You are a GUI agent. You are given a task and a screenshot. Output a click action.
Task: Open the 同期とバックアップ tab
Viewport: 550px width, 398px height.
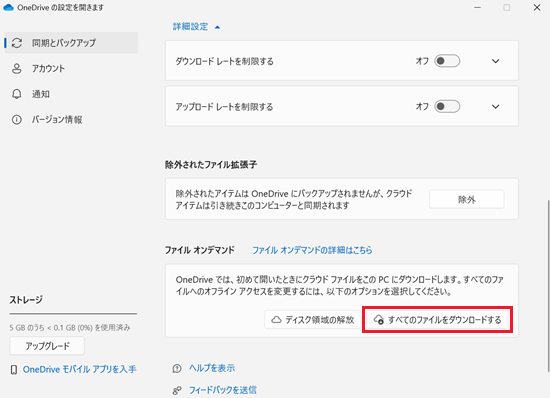point(71,43)
